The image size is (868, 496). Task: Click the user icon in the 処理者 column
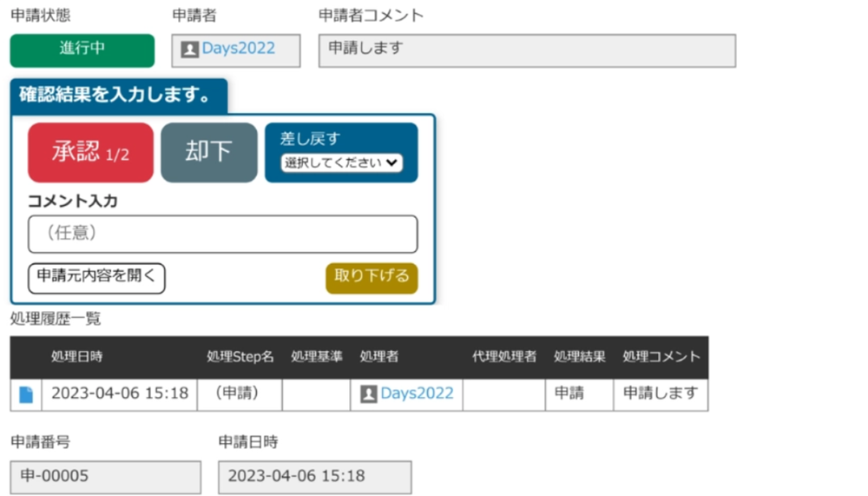[x=368, y=394]
